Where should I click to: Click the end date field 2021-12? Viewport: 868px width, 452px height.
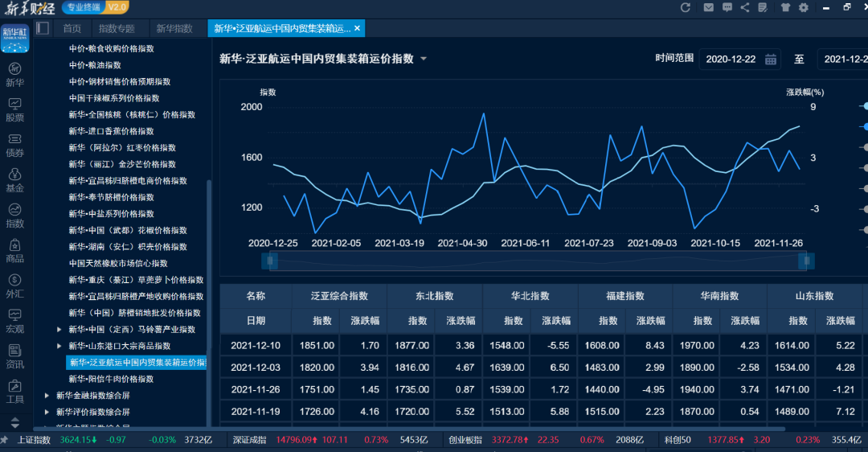tap(843, 60)
